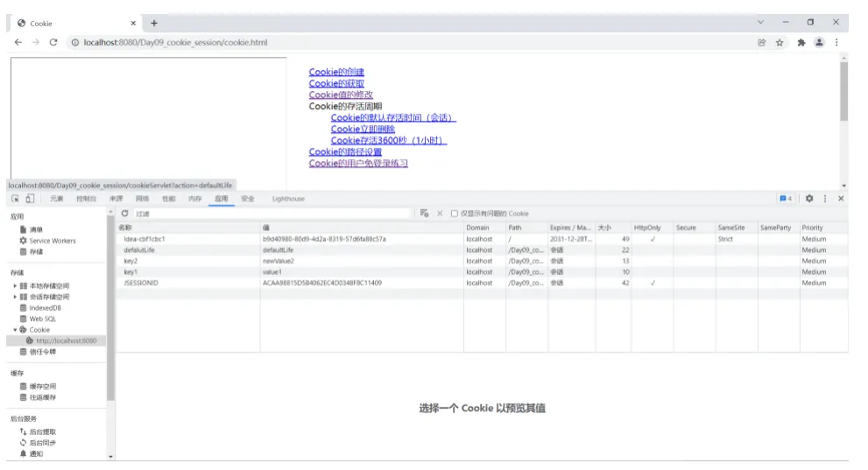Screen dimensions: 868x470
Task: Switch to 内存 Memory tab
Action: pyautogui.click(x=194, y=199)
